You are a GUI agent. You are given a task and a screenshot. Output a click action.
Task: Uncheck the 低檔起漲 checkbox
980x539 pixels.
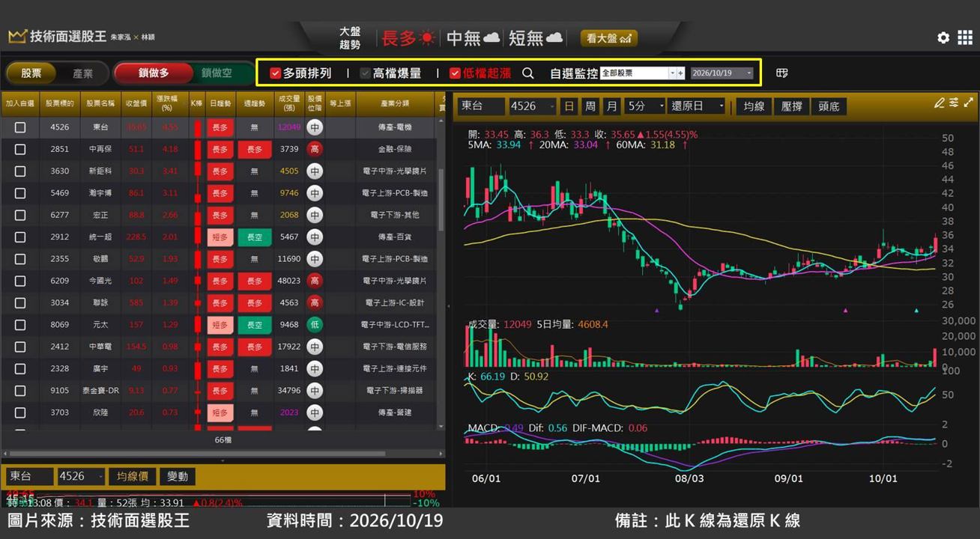[x=455, y=73]
